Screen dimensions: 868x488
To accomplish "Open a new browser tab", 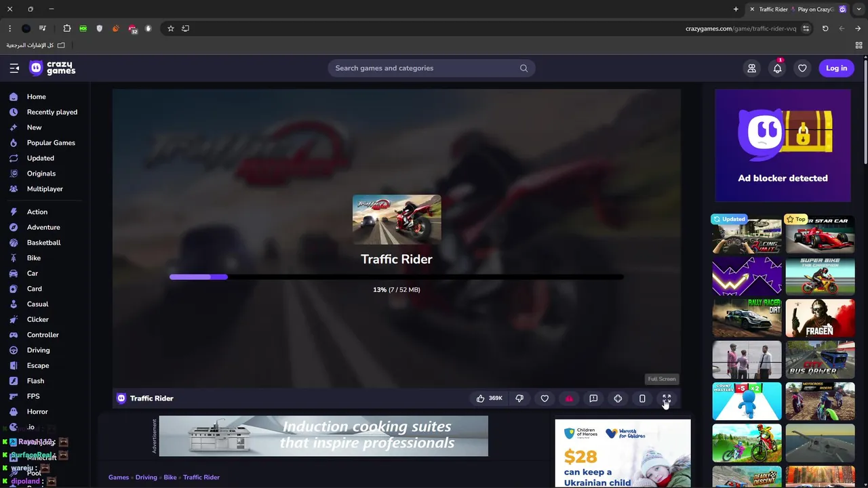I will click(736, 9).
